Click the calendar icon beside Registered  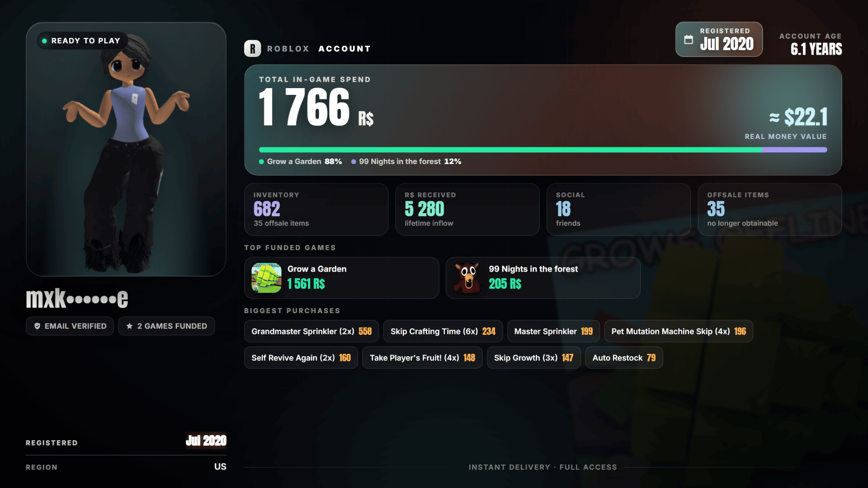tap(688, 39)
